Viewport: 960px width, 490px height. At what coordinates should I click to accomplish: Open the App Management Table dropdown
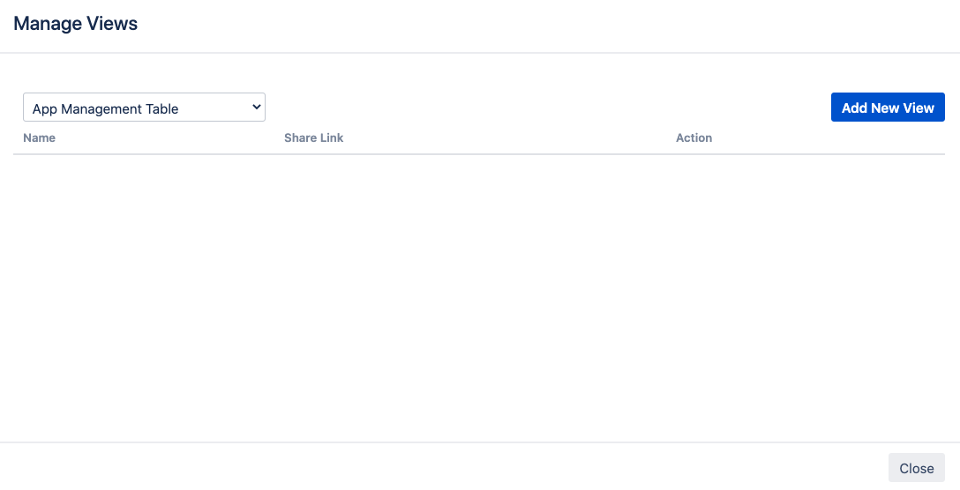[144, 108]
